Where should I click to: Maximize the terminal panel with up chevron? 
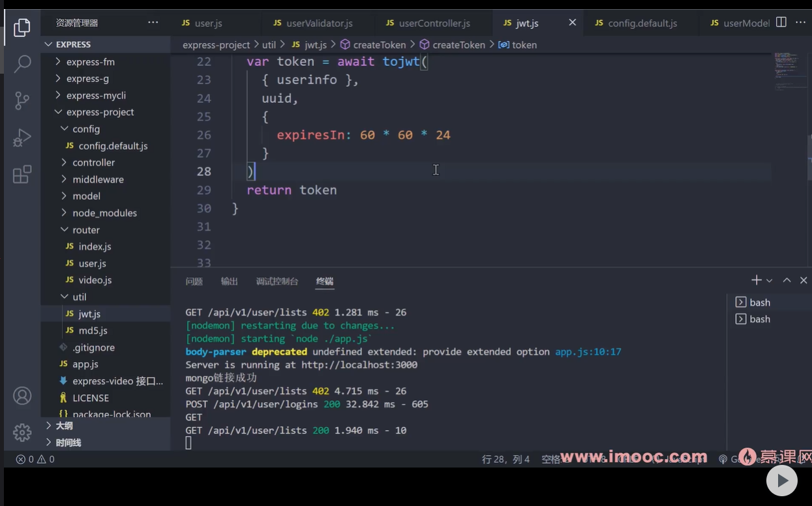tap(787, 280)
